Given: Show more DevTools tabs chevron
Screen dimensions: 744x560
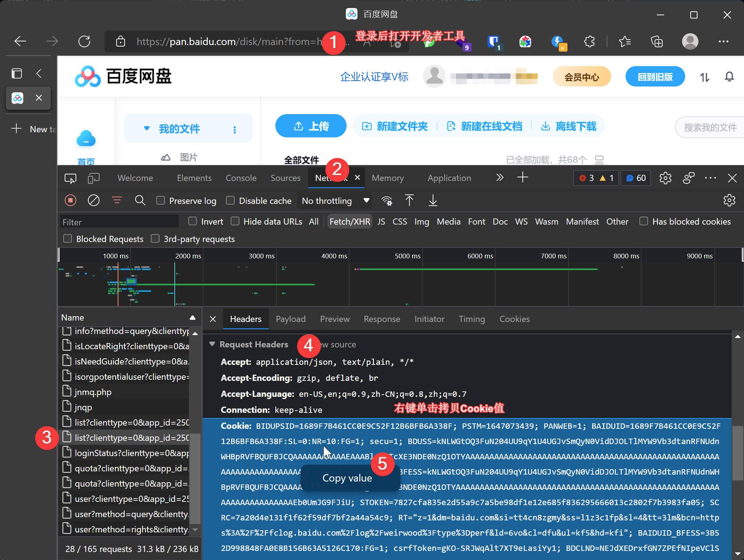Looking at the screenshot, I should click(500, 178).
